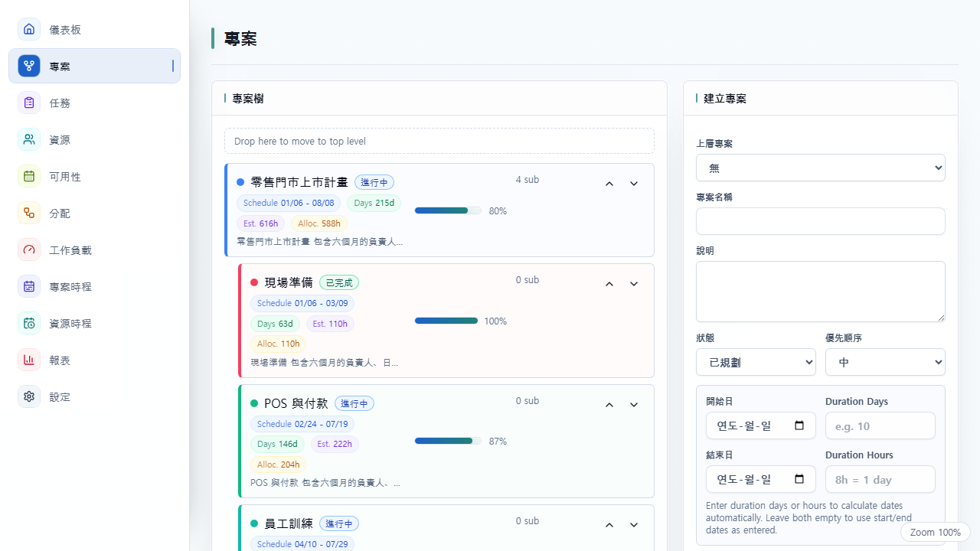Move 現場準備 up with the up chevron
980x551 pixels.
coord(609,284)
